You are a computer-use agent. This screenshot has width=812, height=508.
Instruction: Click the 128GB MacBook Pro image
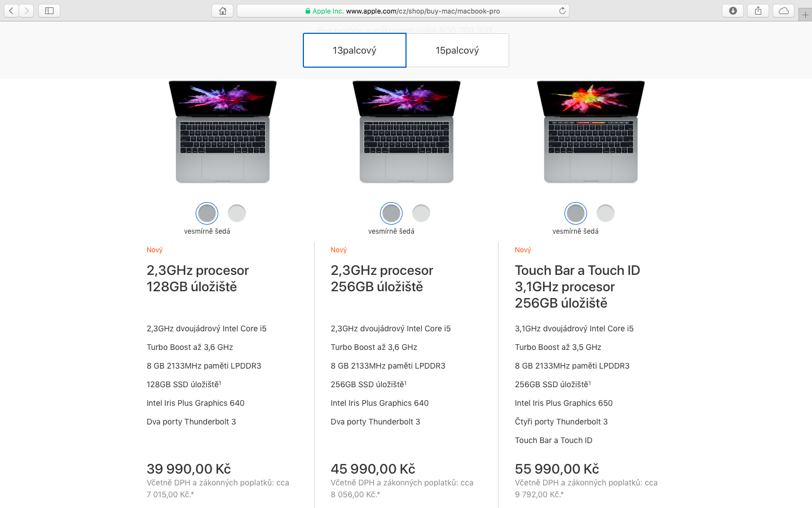click(x=223, y=132)
